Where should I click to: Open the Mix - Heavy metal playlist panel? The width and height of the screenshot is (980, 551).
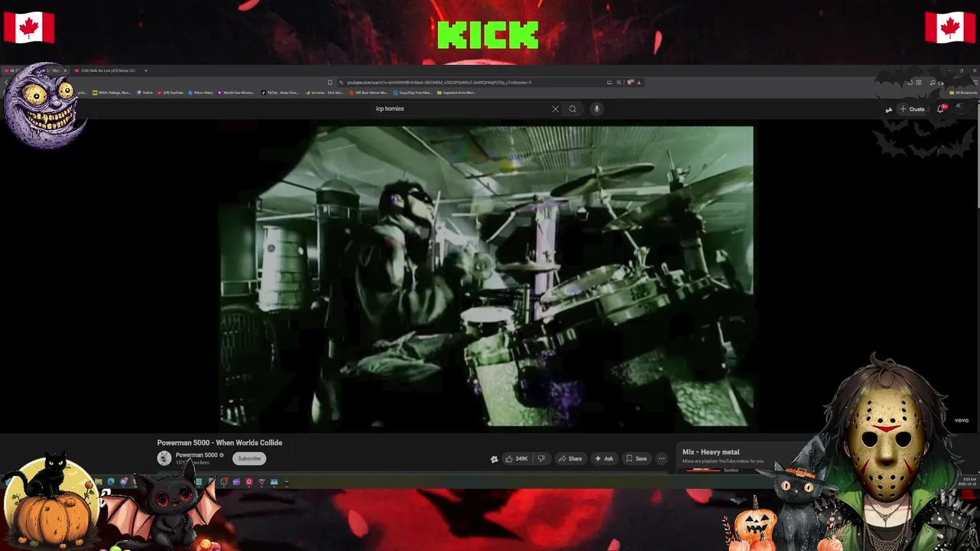[x=710, y=452]
